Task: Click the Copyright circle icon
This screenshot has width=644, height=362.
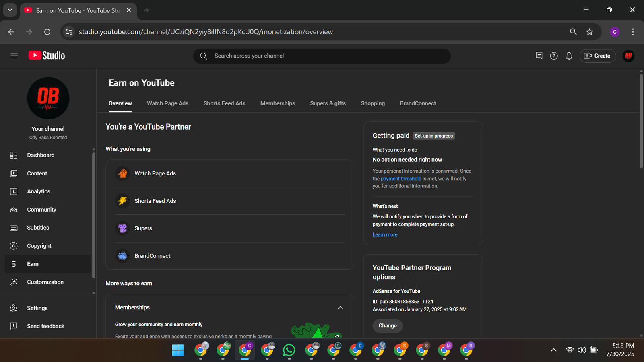Action: pos(14,246)
